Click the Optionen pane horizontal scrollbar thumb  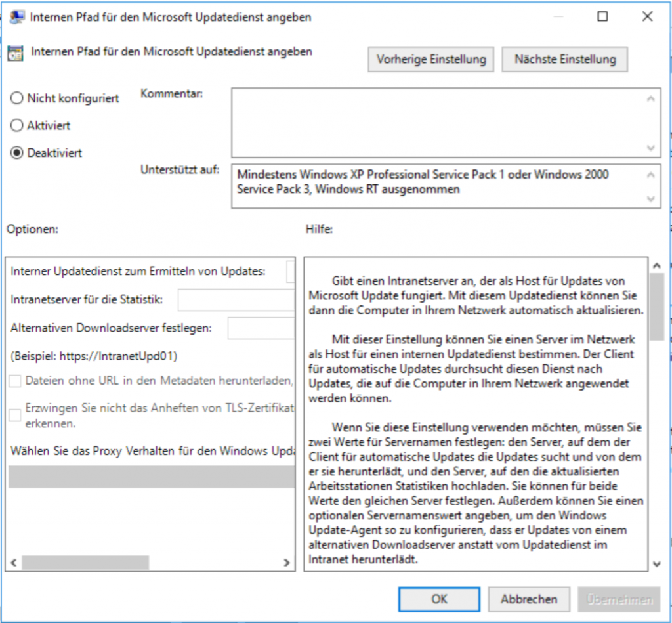(x=85, y=563)
